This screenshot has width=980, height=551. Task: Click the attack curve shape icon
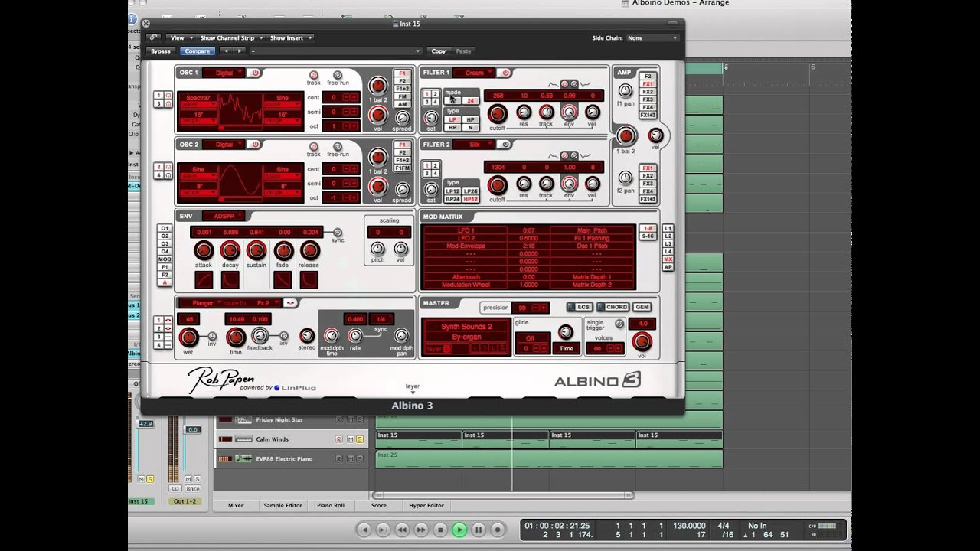click(x=204, y=280)
